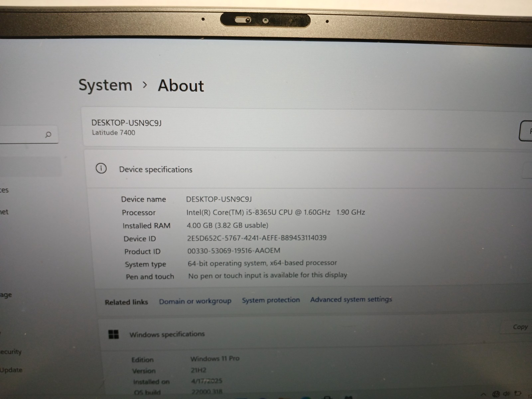Screen dimensions: 532x399
Task: Select the Pen and touch value text
Action: (x=268, y=275)
